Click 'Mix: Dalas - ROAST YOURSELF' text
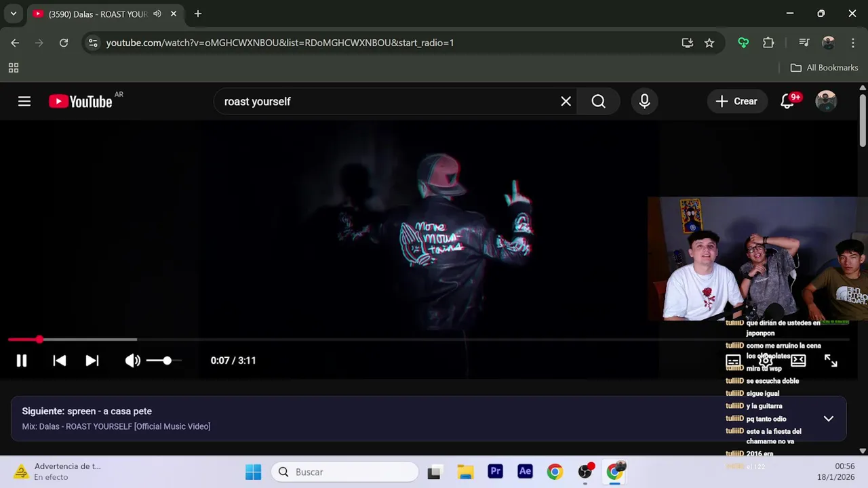Viewport: 868px width, 488px height. coord(116,426)
